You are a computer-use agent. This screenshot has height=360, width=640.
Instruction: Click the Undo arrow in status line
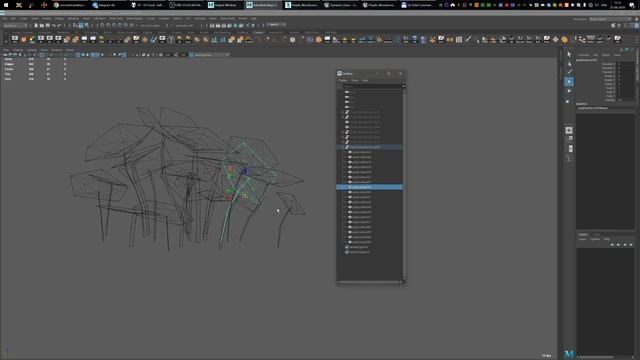pyautogui.click(x=53, y=25)
